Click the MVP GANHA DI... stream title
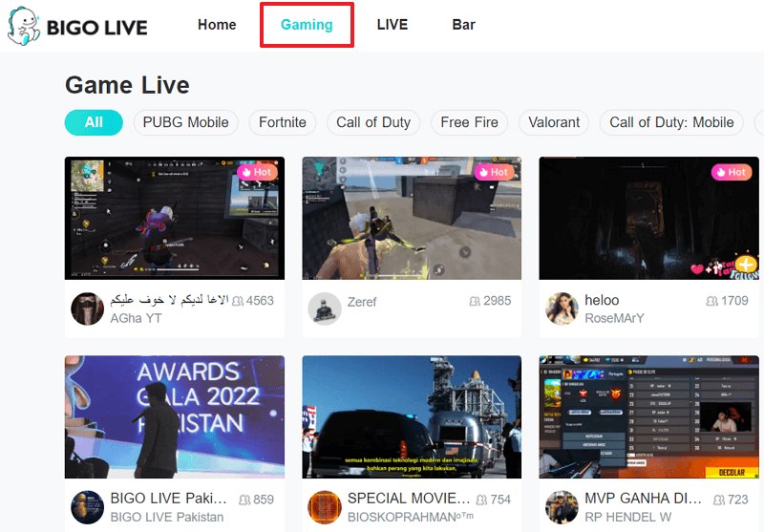Viewport: 764px width, 532px height. coord(643,499)
